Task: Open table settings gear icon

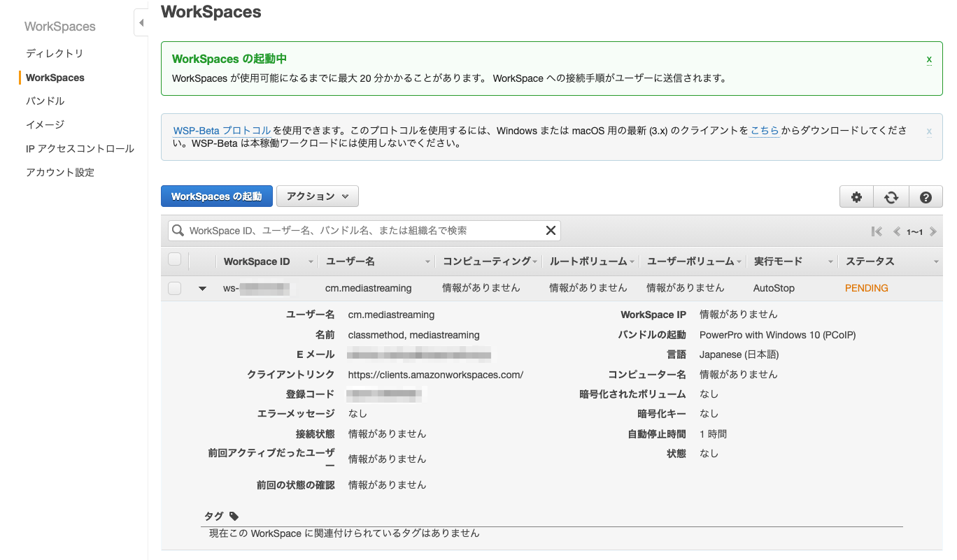Action: 856,197
